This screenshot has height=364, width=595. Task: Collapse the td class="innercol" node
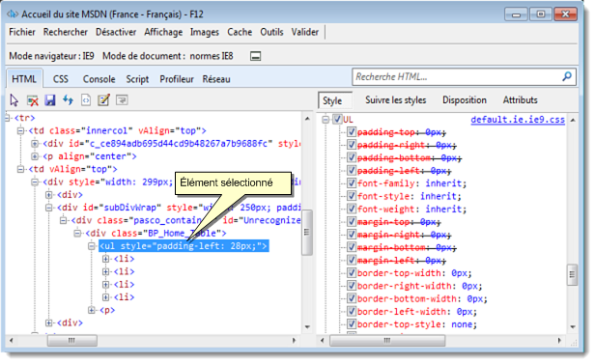click(20, 130)
